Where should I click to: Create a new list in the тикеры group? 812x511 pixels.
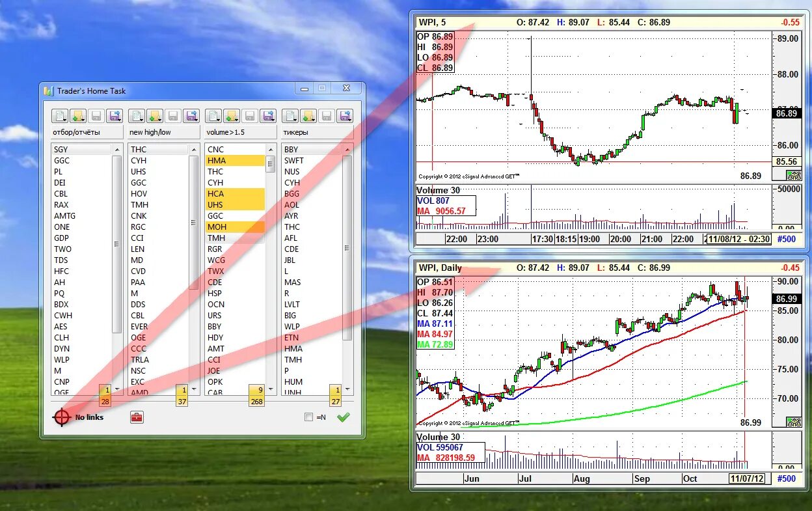tap(290, 115)
